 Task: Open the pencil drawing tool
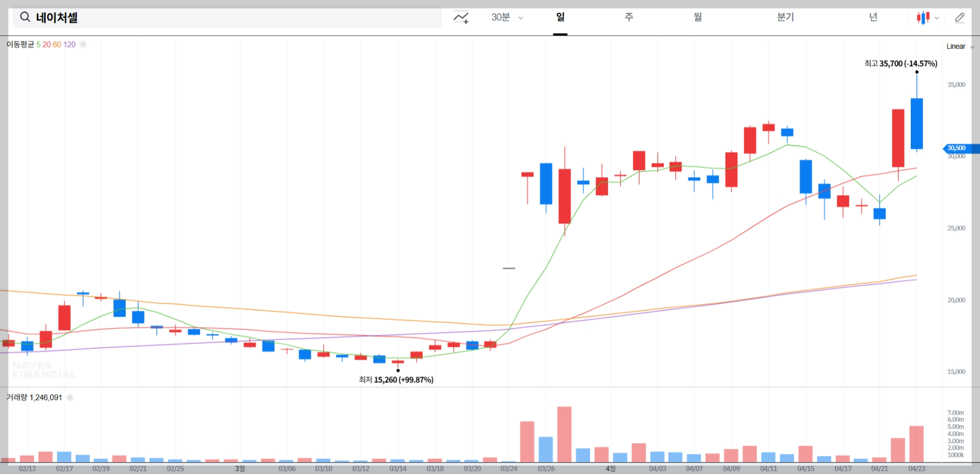point(960,18)
